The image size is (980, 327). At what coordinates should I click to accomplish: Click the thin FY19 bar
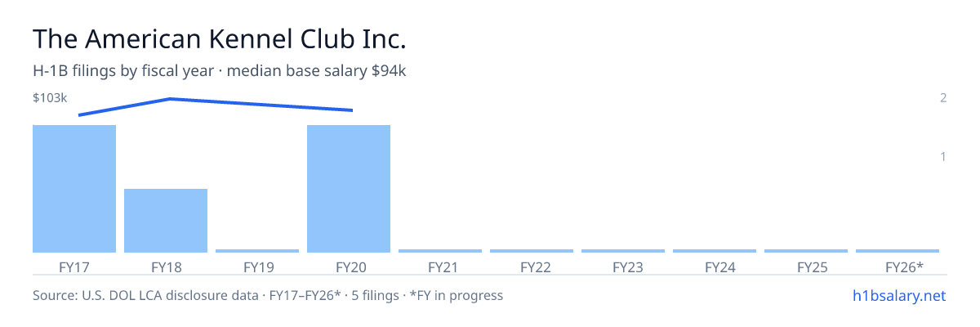pos(257,251)
